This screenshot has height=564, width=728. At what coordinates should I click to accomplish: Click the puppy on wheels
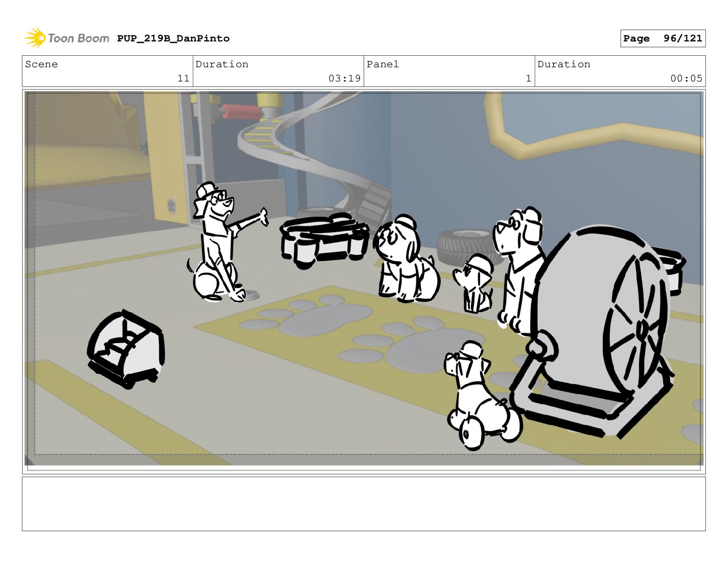point(481,395)
